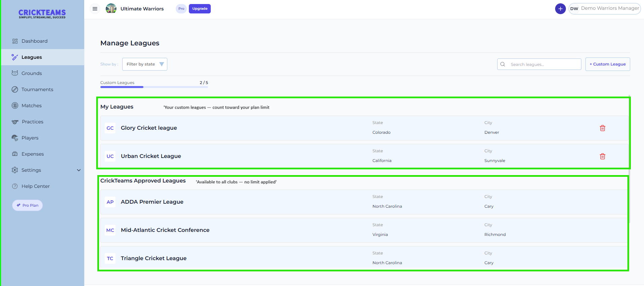Select the Mid-Atlantic Cricket Conference name
644x286 pixels.
coord(165,230)
